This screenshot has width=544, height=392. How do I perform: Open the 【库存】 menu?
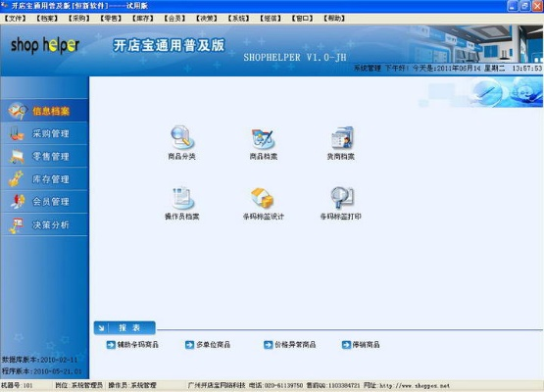tap(142, 18)
